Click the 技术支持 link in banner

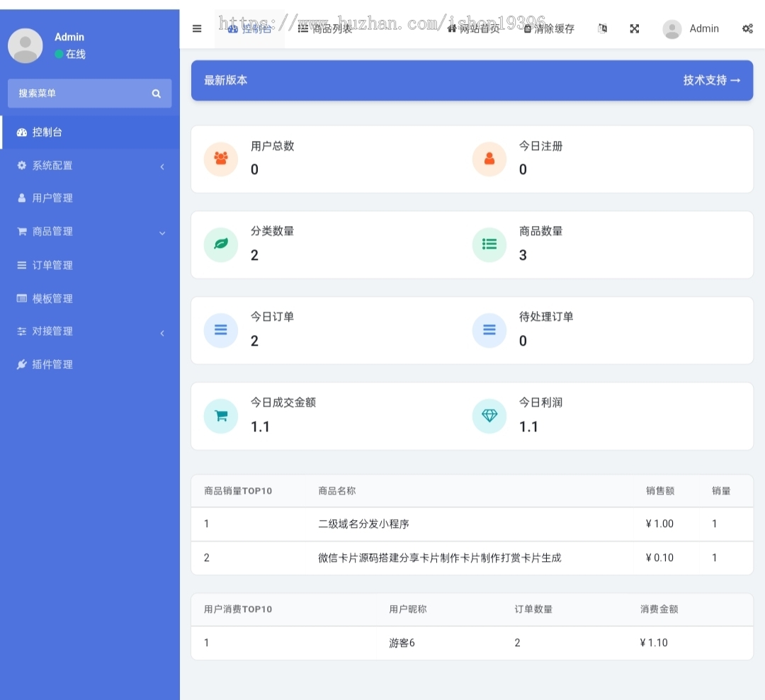711,80
